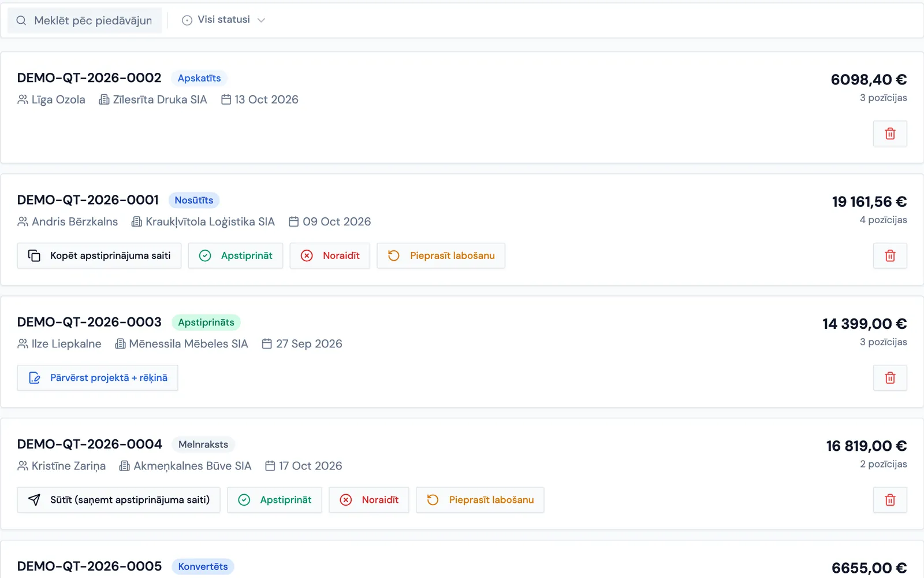Reject quote DEMO-QT-2026-0004 via Noraidīt

(369, 500)
